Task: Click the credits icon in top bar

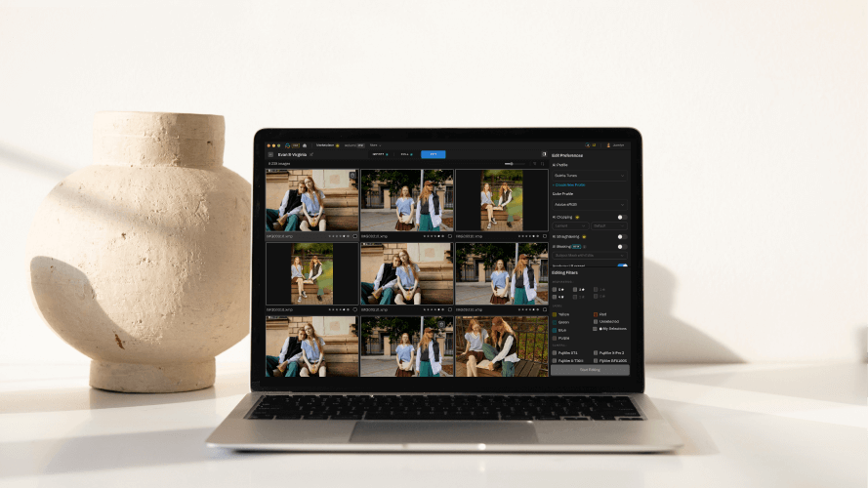Action: click(591, 144)
